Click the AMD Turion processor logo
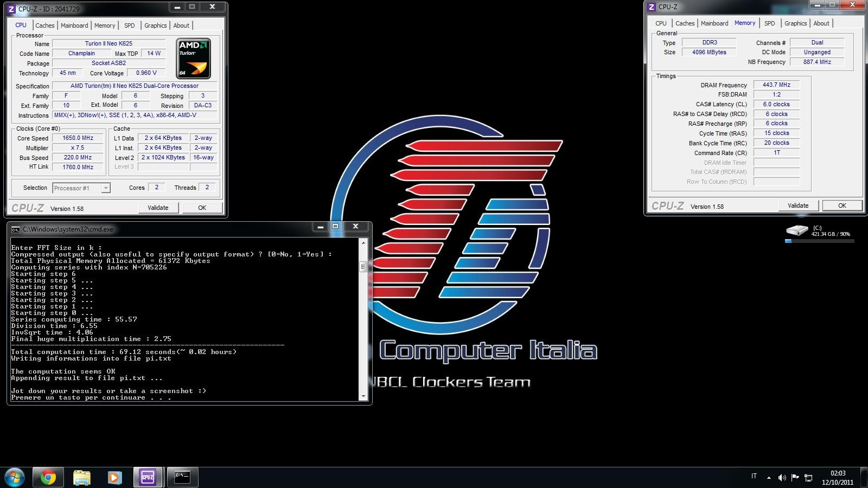Viewport: 868px width, 488px height. (194, 59)
